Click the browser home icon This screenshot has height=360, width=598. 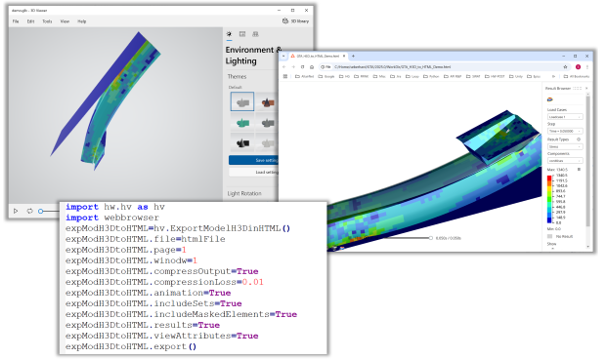click(x=312, y=67)
